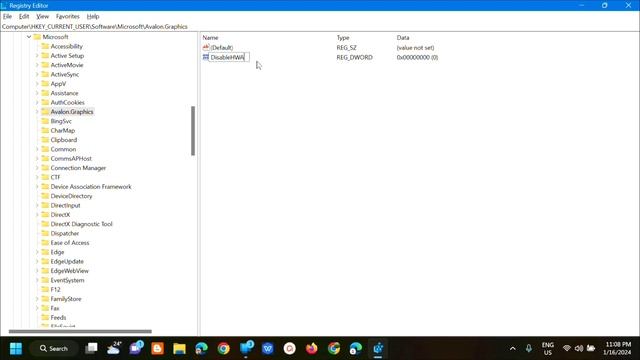640x360 pixels.
Task: Open the weather widget showing 24°
Action: (114, 349)
